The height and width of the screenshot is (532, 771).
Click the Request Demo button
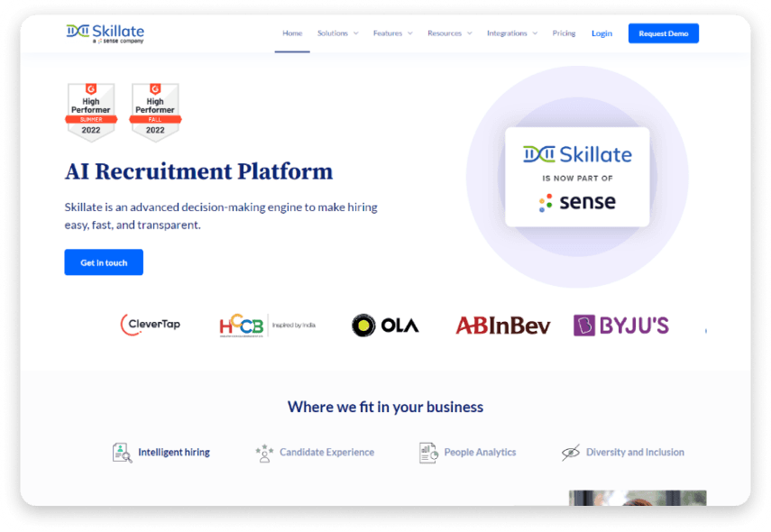663,32
